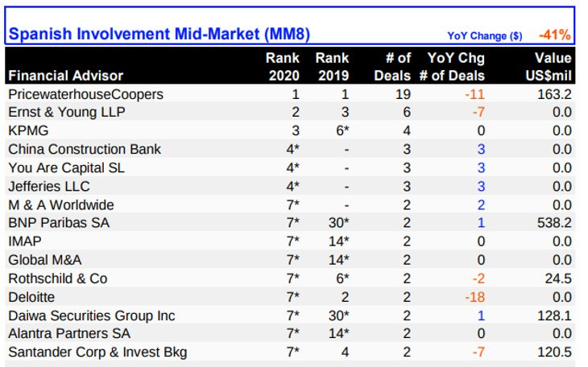Click BNP Paribas 2019 rank 30*
This screenshot has width=588, height=367.
[x=338, y=223]
